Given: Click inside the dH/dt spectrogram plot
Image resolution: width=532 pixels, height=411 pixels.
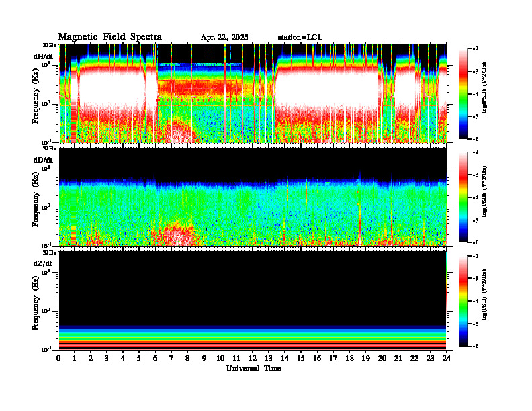Looking at the screenshot, I should [253, 93].
